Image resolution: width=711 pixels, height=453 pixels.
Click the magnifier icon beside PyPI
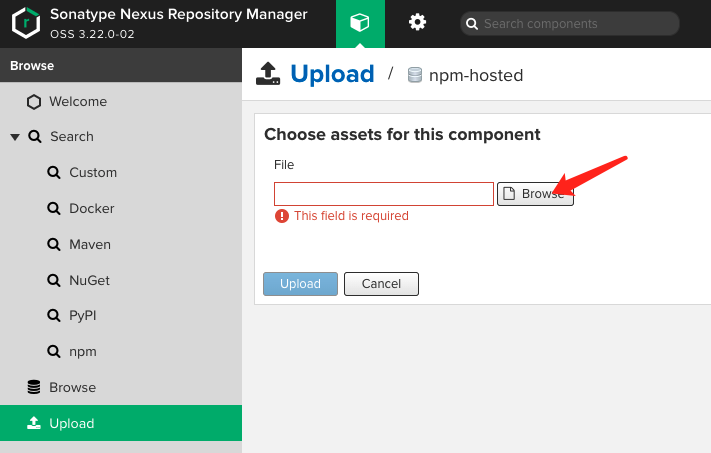coord(54,315)
